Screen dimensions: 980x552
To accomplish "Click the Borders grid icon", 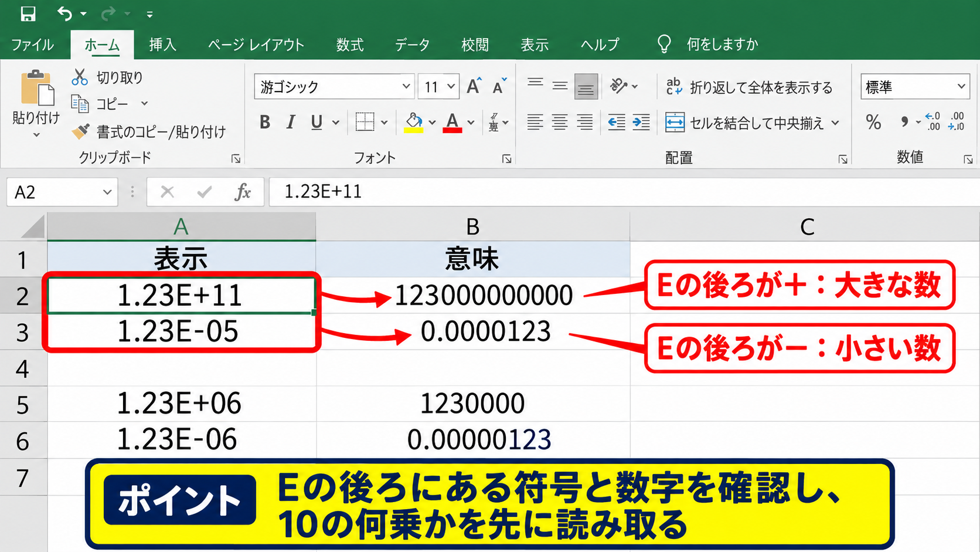I will (365, 122).
